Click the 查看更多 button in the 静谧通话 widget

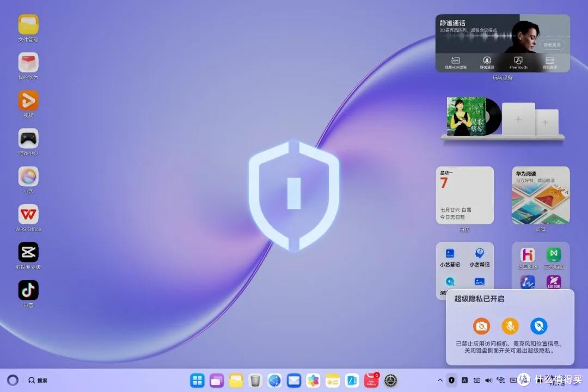pos(552,45)
